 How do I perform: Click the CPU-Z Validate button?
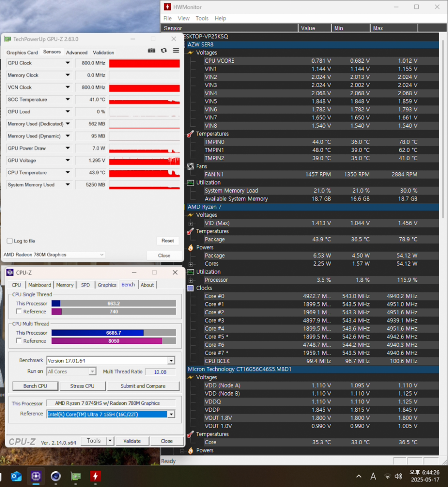click(x=132, y=441)
